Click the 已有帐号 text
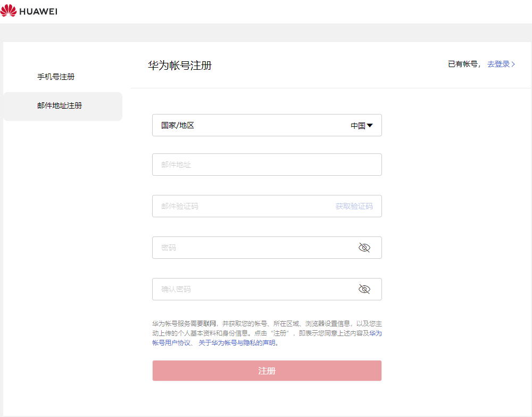 tap(463, 64)
